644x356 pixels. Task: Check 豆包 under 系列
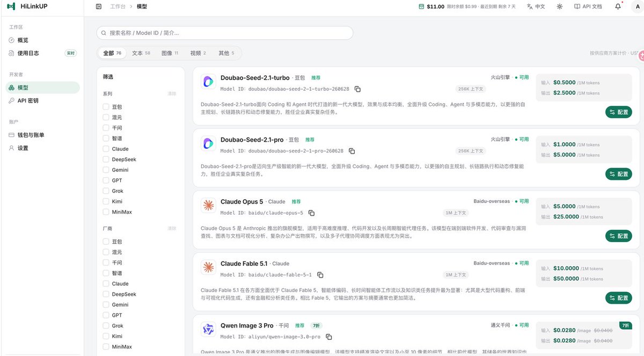point(106,107)
